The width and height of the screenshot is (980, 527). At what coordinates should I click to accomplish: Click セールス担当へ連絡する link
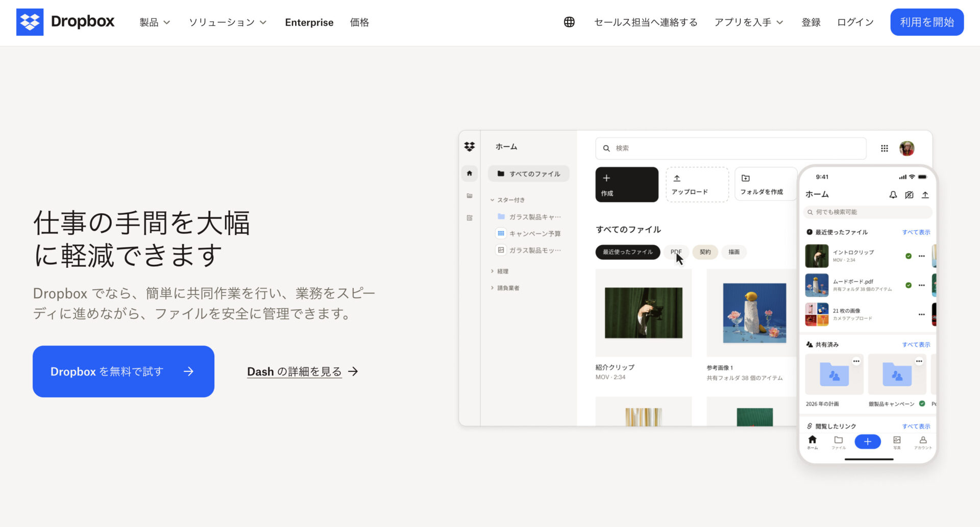coord(646,22)
